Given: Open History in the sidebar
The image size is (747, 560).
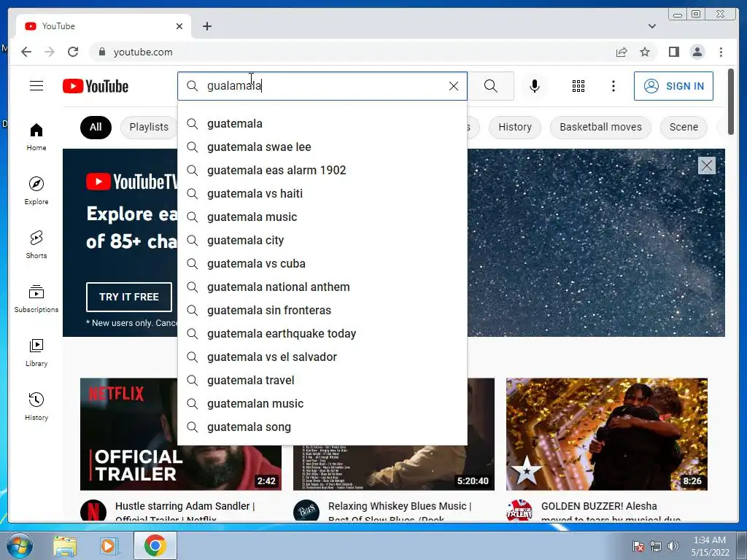Looking at the screenshot, I should click(36, 406).
